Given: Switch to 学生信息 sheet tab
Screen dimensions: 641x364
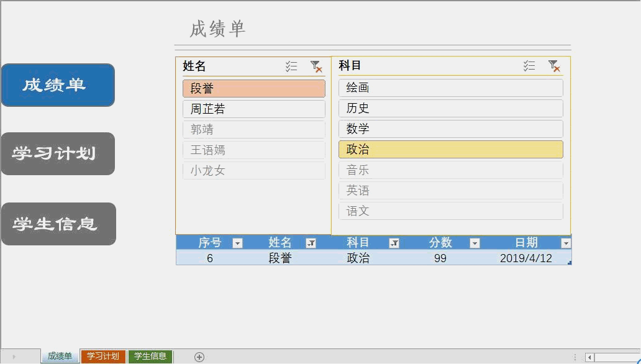Looking at the screenshot, I should [x=150, y=356].
